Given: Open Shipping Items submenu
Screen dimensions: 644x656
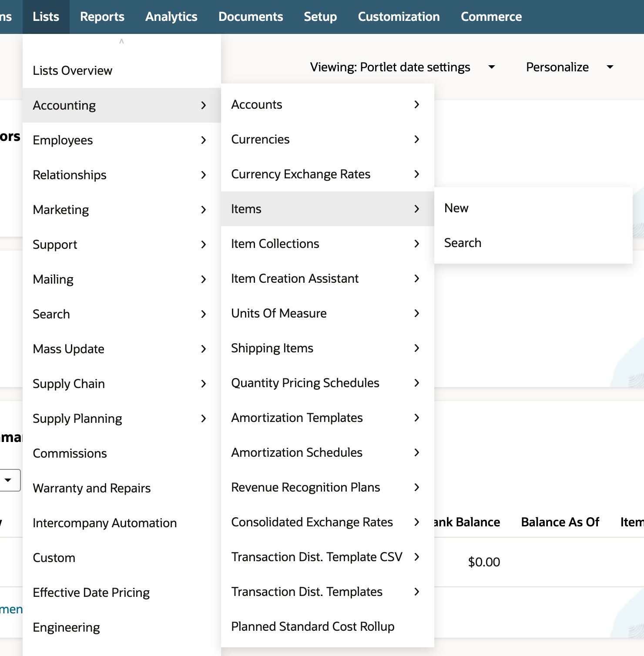Looking at the screenshot, I should click(328, 348).
